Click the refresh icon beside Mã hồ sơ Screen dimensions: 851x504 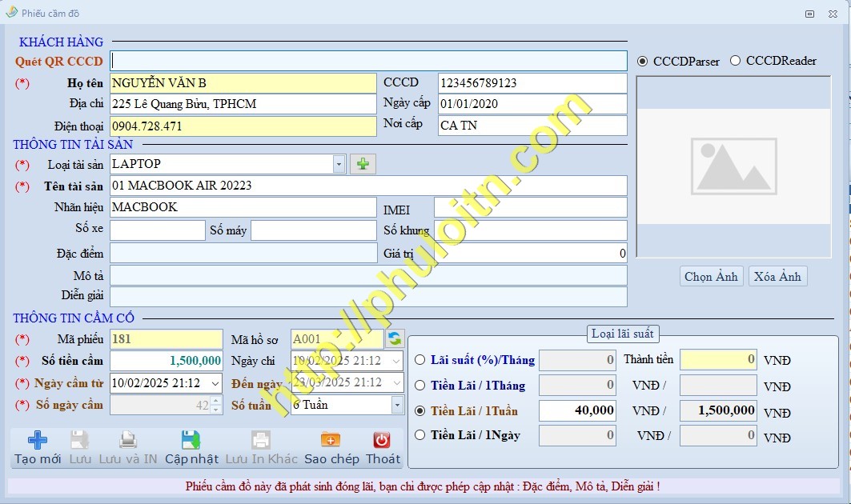click(395, 339)
